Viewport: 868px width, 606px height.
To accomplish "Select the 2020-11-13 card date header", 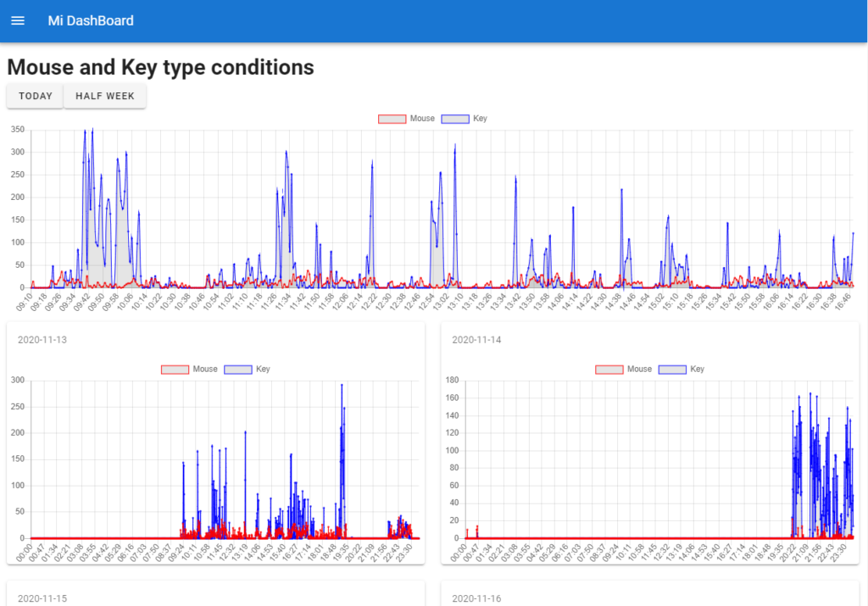I will click(42, 340).
